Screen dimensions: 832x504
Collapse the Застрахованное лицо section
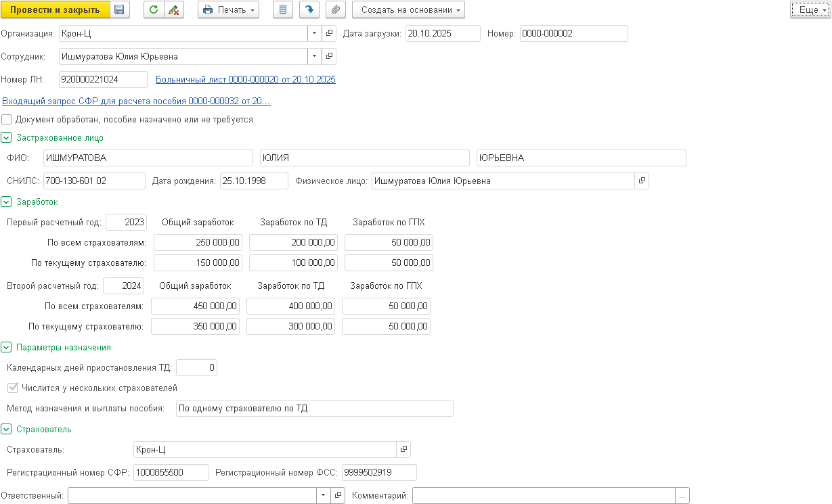(7, 138)
